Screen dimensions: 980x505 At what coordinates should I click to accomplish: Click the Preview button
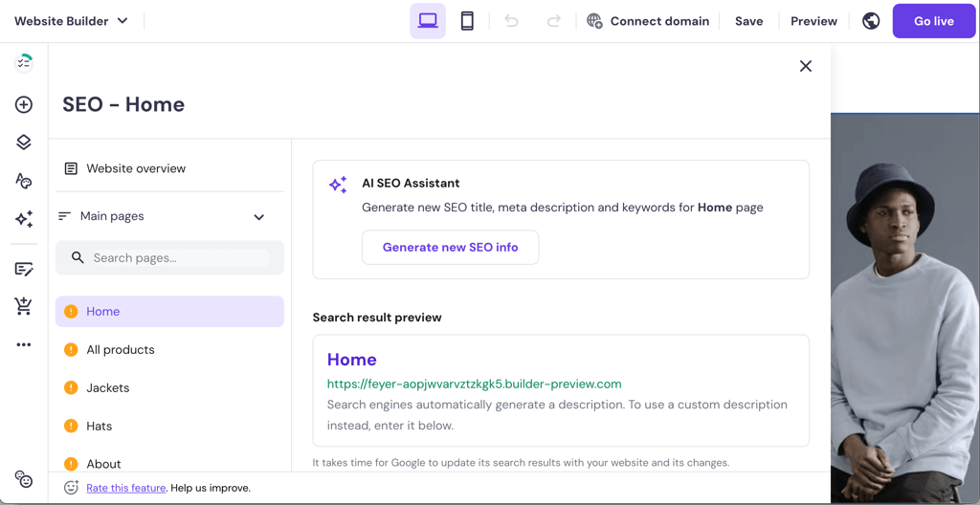(813, 21)
